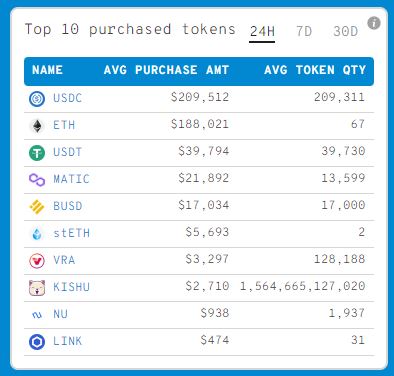Open the KISHU token link
The height and width of the screenshot is (376, 394).
tap(72, 287)
